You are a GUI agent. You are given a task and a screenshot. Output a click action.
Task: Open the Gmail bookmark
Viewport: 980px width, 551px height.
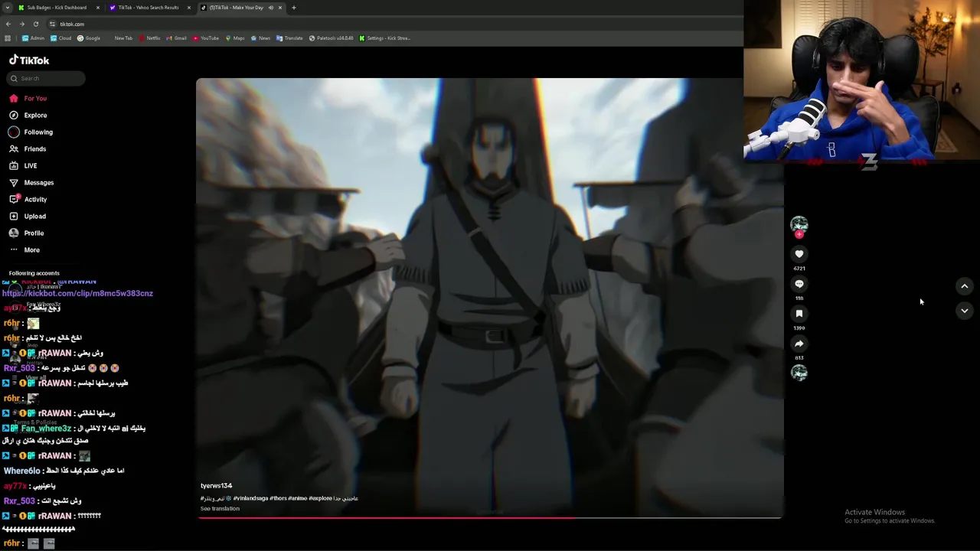[177, 38]
